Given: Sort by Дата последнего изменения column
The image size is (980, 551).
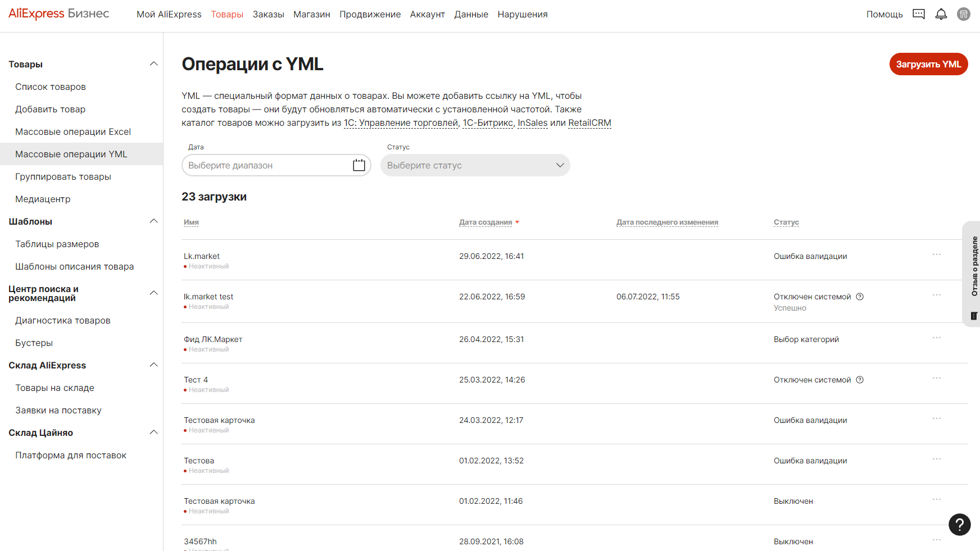Looking at the screenshot, I should [x=667, y=222].
